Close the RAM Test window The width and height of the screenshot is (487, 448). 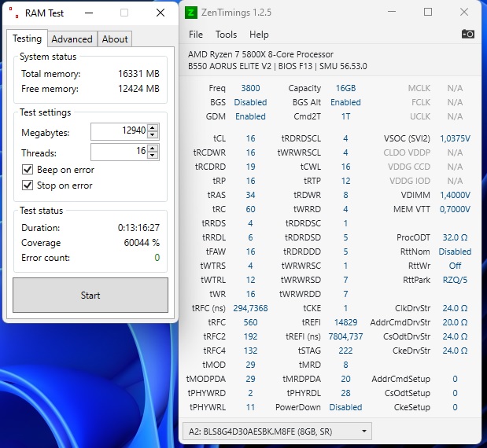tap(160, 13)
